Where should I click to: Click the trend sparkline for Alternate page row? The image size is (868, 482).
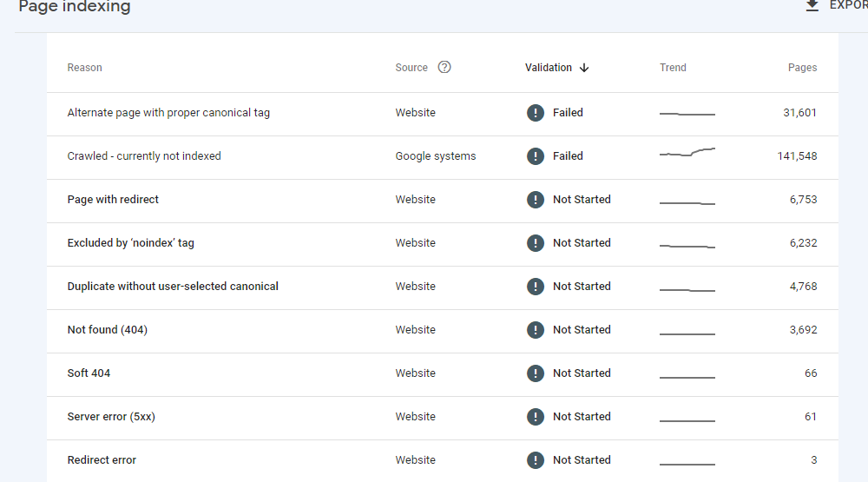687,114
